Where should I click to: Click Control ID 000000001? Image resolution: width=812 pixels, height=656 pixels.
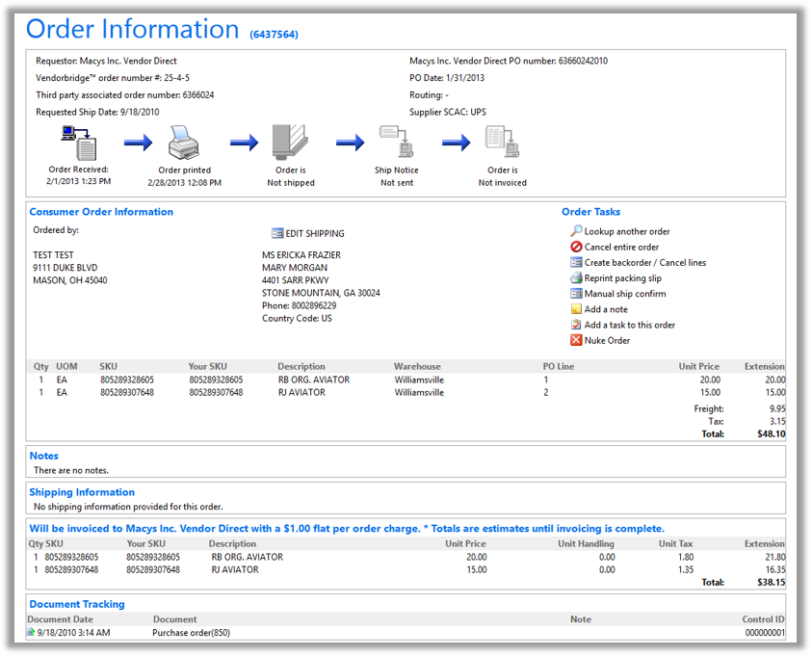click(x=765, y=633)
